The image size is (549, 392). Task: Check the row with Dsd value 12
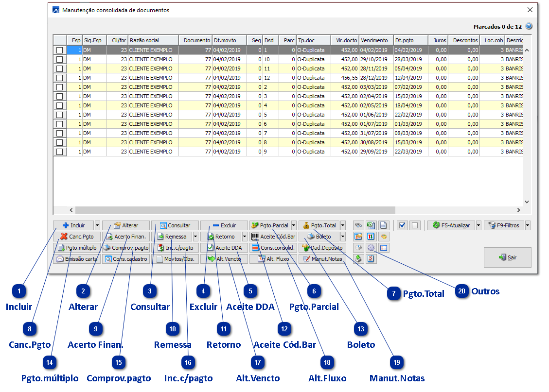[x=60, y=78]
